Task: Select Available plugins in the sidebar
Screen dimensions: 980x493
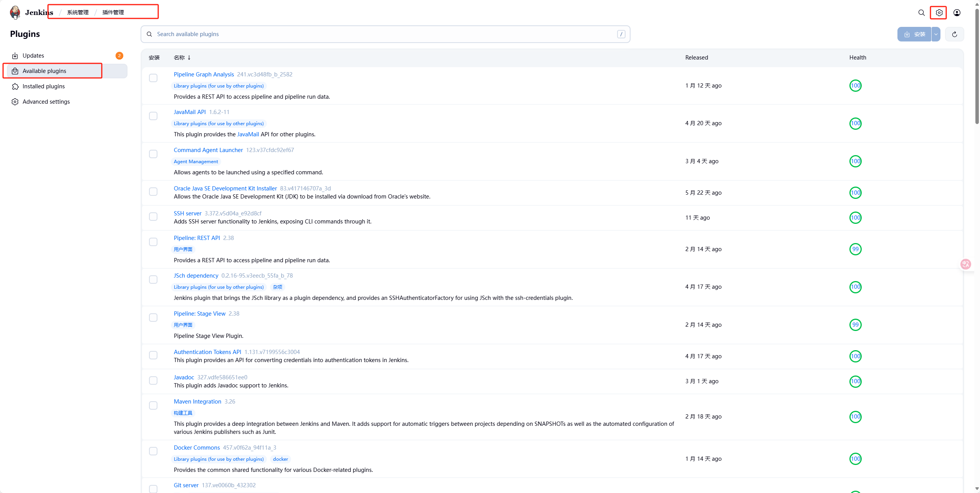Action: (67, 71)
